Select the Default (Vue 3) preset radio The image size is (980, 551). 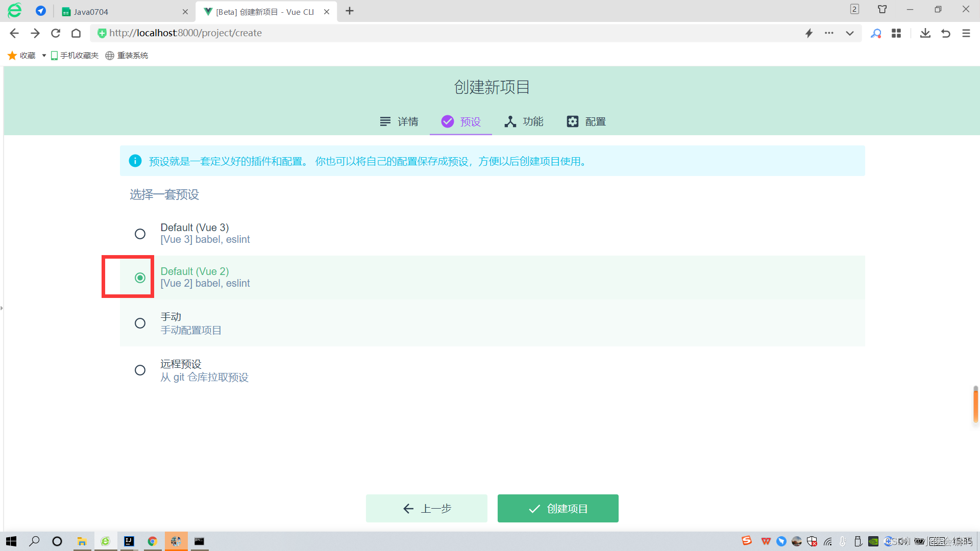pos(140,234)
